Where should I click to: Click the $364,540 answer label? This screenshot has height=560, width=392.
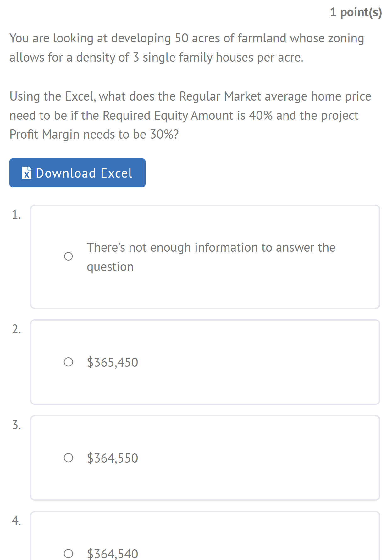click(113, 553)
